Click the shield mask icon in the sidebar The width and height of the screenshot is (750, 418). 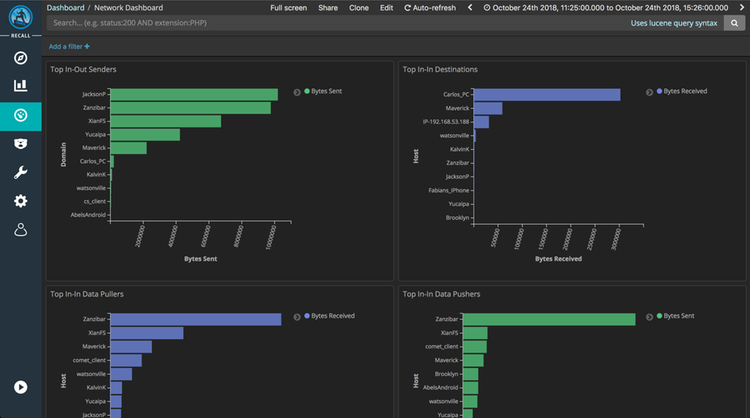point(20,144)
